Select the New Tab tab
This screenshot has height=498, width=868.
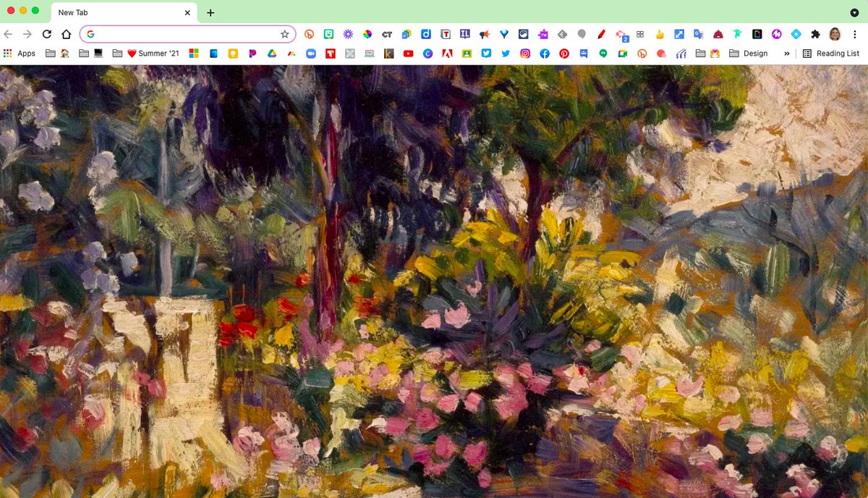pos(123,12)
